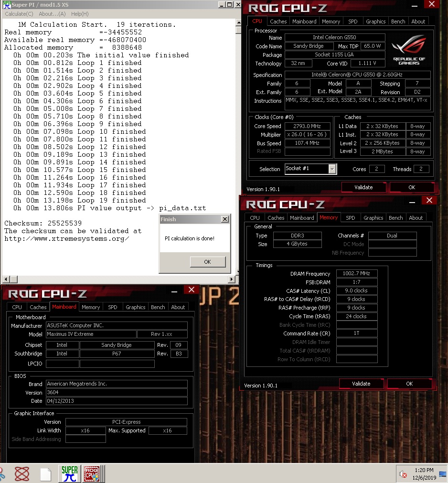Click Bus Speed value 107.4 MHz
448x483 pixels.
(307, 143)
